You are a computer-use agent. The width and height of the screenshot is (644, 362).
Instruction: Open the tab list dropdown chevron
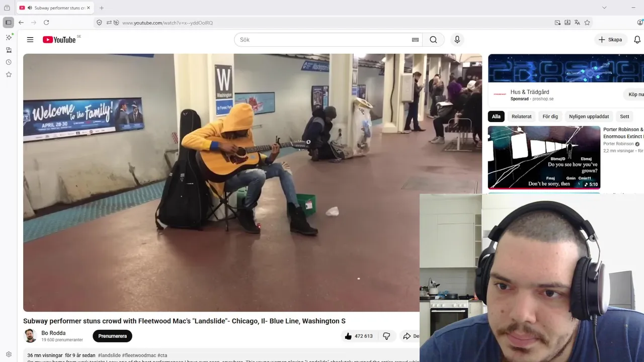coord(604,8)
